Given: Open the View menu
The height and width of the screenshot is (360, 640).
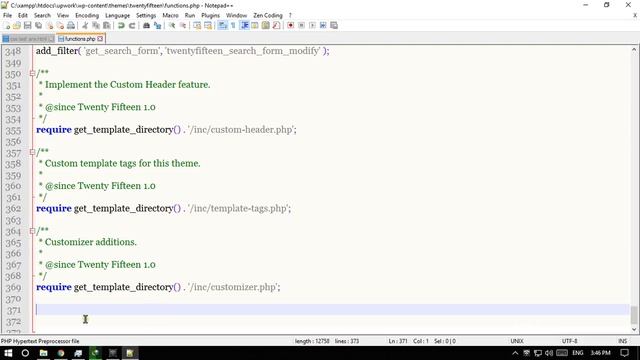Looking at the screenshot, I should tap(62, 15).
